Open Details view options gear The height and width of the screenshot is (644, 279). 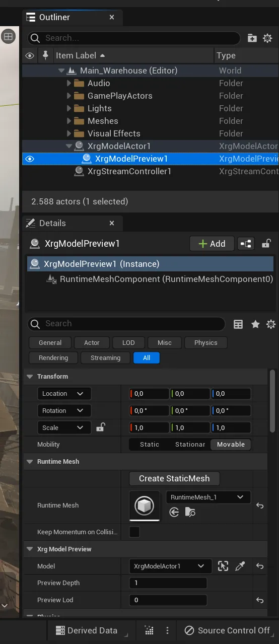click(x=271, y=324)
